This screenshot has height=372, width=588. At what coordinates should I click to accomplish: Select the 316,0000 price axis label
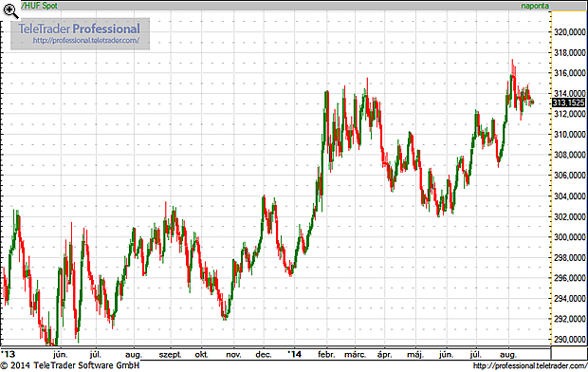click(x=570, y=73)
